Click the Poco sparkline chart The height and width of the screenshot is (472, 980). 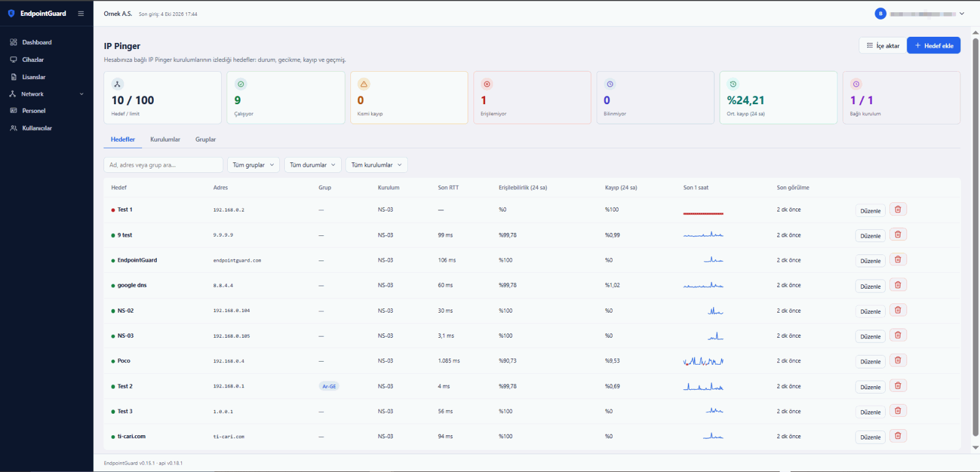703,361
